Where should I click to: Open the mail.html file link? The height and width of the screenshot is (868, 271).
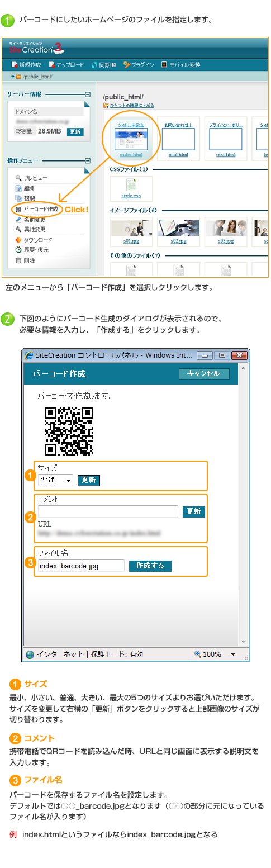178,154
